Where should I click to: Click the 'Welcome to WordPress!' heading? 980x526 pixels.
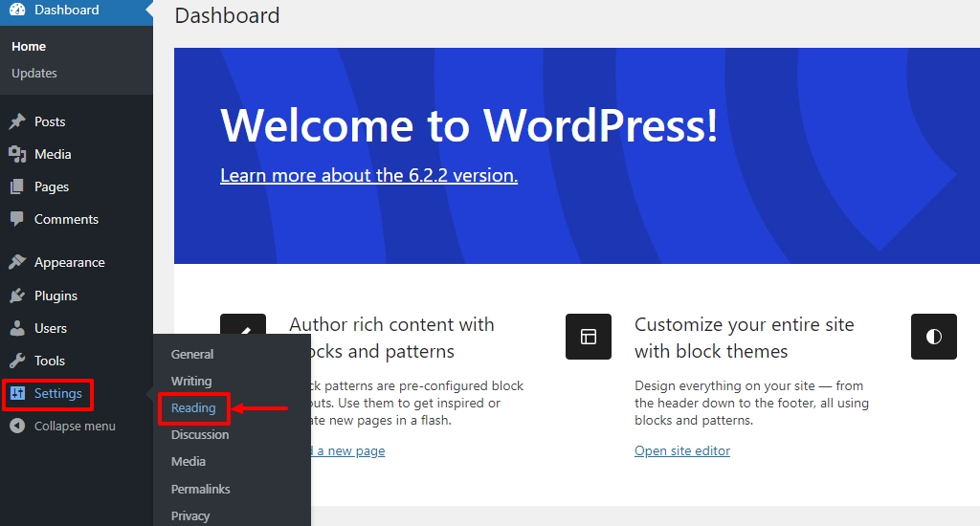469,125
